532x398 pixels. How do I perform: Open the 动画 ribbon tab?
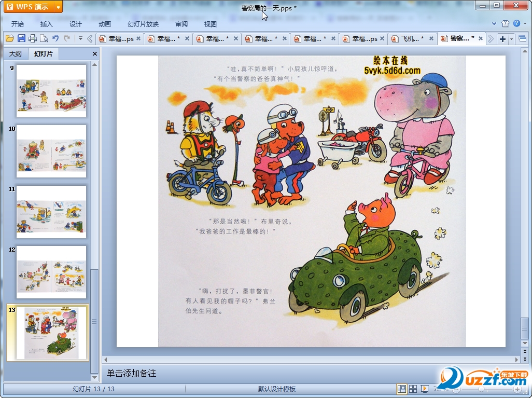click(105, 24)
